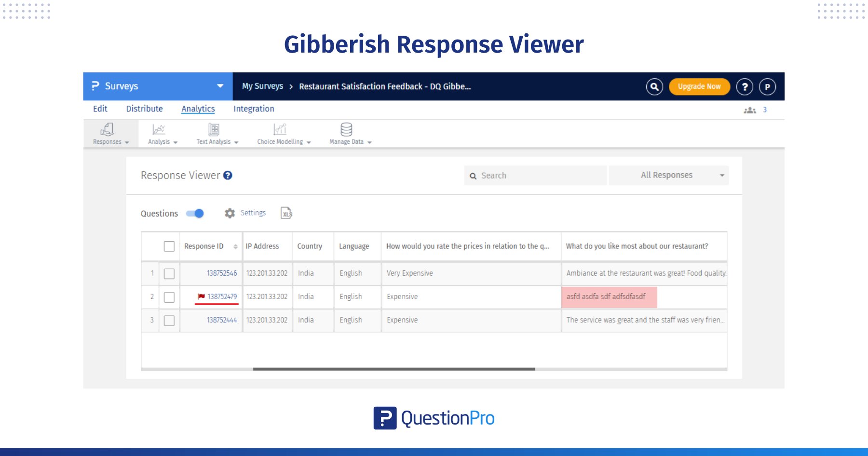Click the team member count 3
This screenshot has width=868, height=456.
[765, 110]
